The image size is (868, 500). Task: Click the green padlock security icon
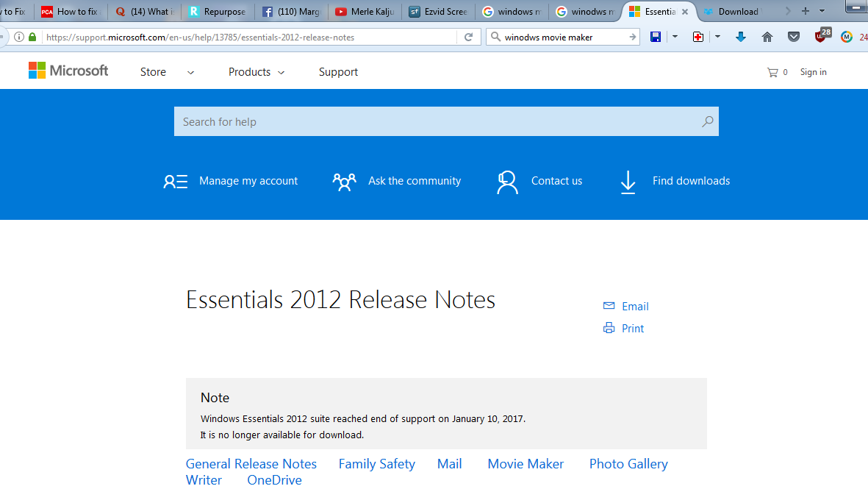pos(32,37)
